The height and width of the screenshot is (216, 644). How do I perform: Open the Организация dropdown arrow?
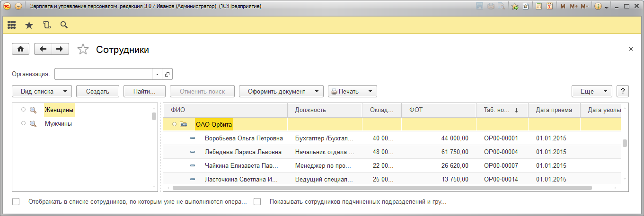pyautogui.click(x=157, y=74)
